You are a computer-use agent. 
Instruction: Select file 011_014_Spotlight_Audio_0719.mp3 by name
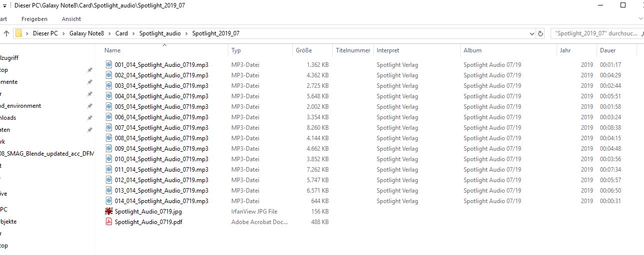[161, 170]
